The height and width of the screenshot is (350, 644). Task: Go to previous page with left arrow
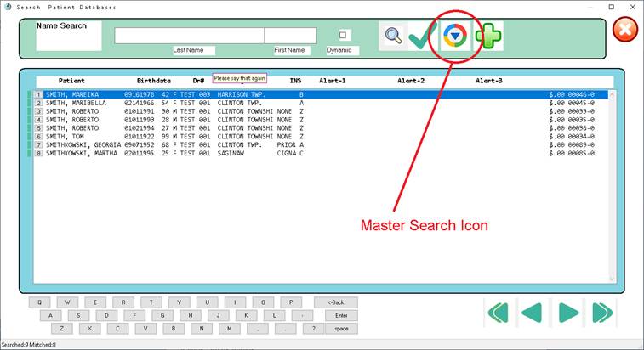[533, 313]
